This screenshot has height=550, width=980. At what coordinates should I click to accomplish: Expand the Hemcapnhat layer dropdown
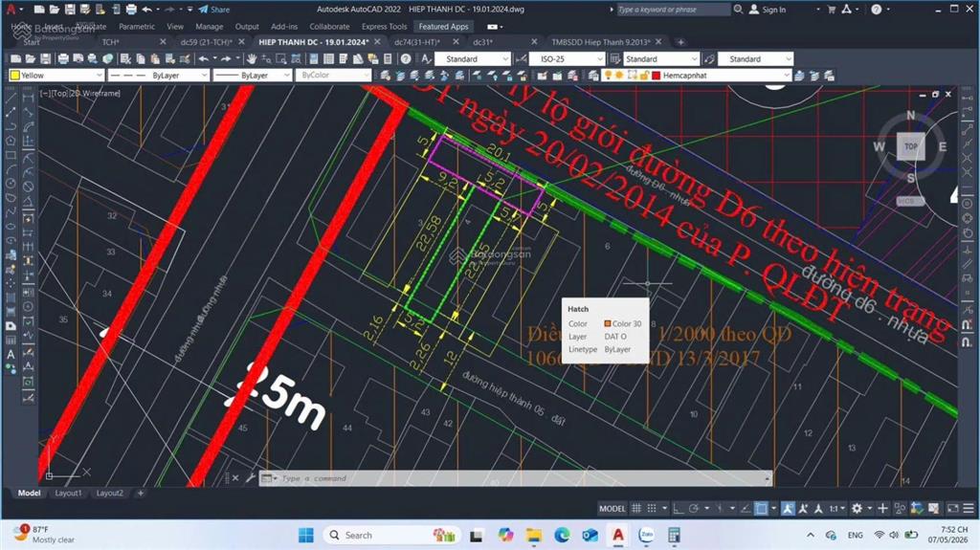787,76
